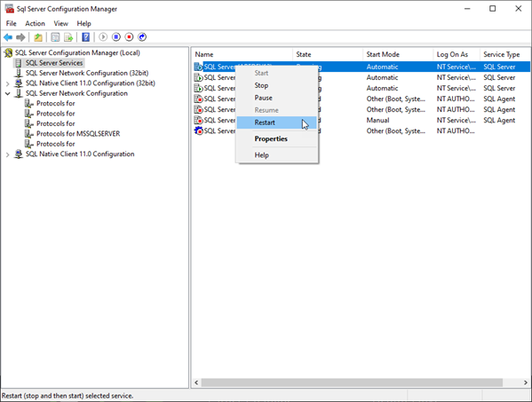Sort by the Log On As column header
Screen dimensions: 532x402
click(457, 54)
